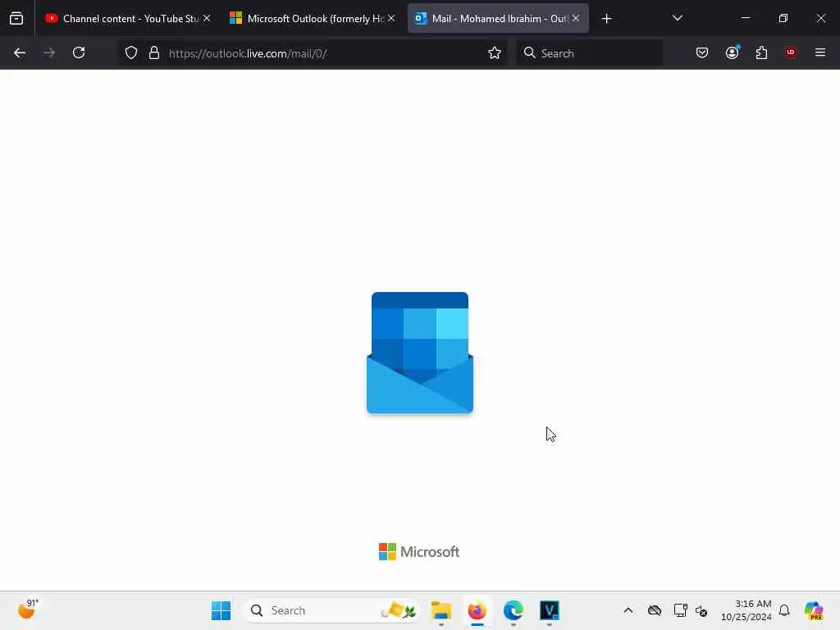Select the Mail - Mohamed Ibrahim tab
The width and height of the screenshot is (840, 630).
[x=498, y=18]
